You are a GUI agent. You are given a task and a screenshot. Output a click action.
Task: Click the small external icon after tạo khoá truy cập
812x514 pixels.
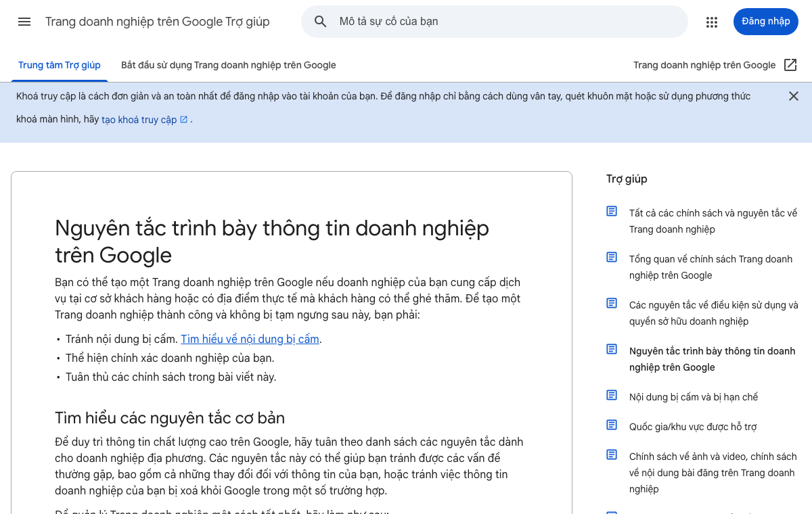point(183,120)
